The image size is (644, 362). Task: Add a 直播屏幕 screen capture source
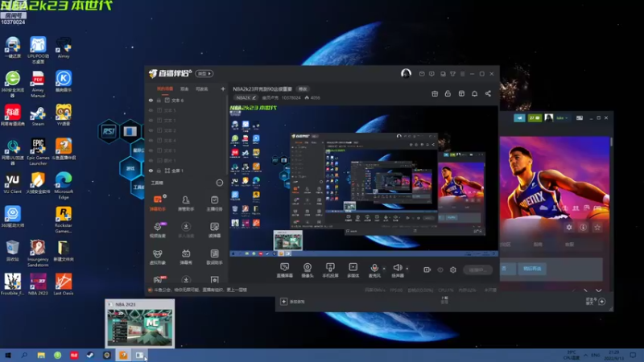tap(285, 270)
